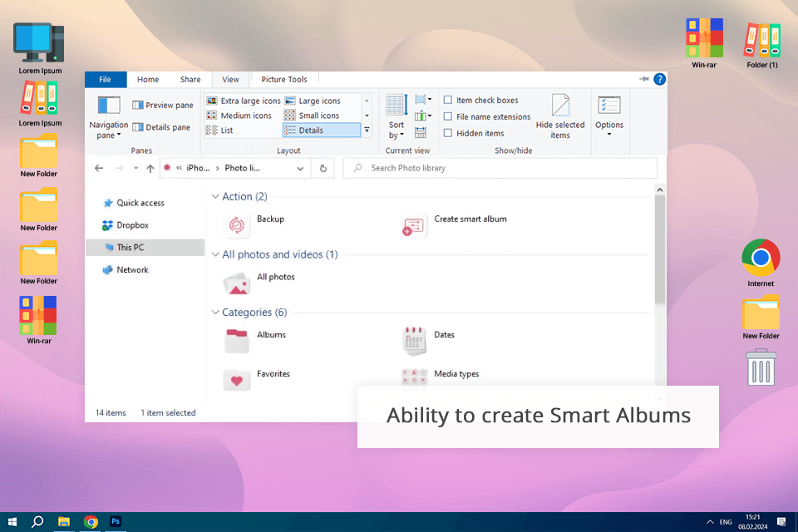Select Medium icons layout
Viewport: 798px width, 532px height.
[239, 116]
